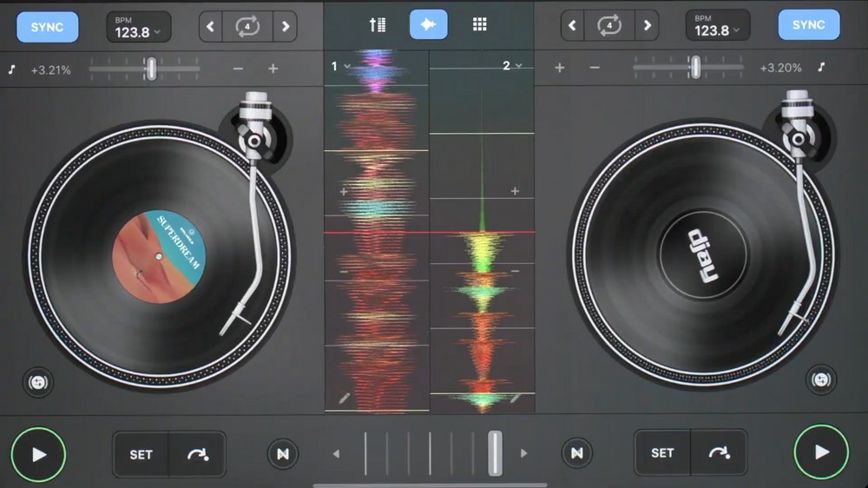Play the left deck

(38, 455)
